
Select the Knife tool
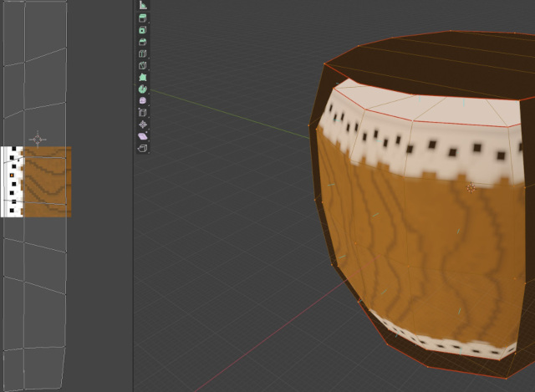point(143,65)
